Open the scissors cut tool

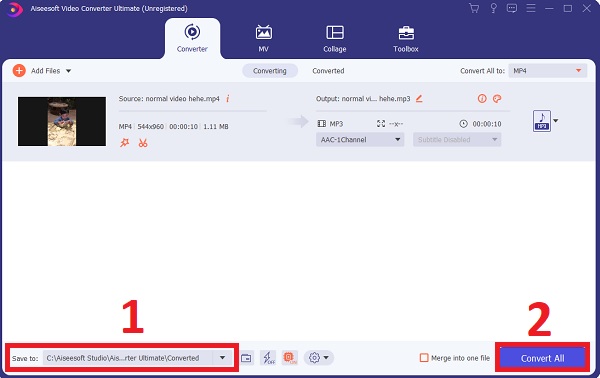pos(143,143)
